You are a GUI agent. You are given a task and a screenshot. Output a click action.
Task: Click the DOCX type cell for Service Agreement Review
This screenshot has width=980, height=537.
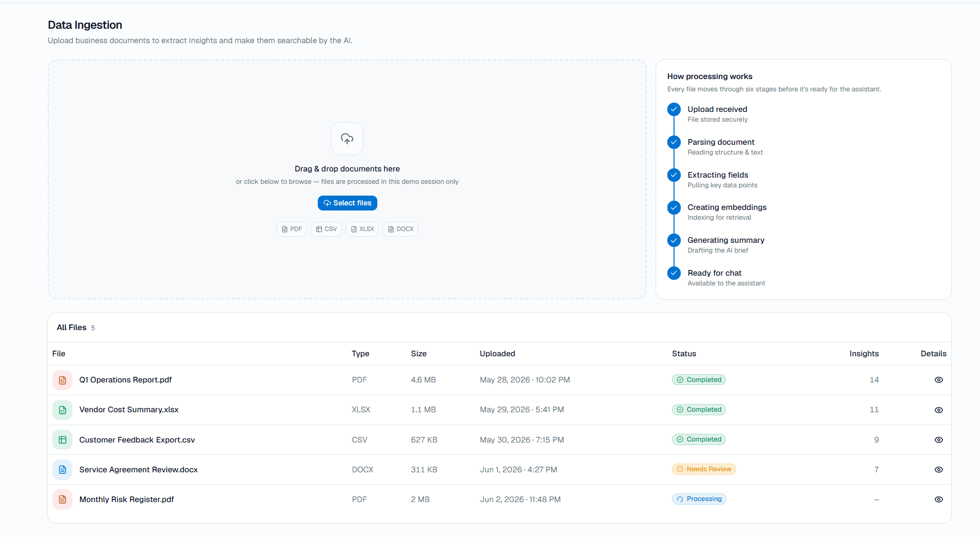click(x=362, y=470)
